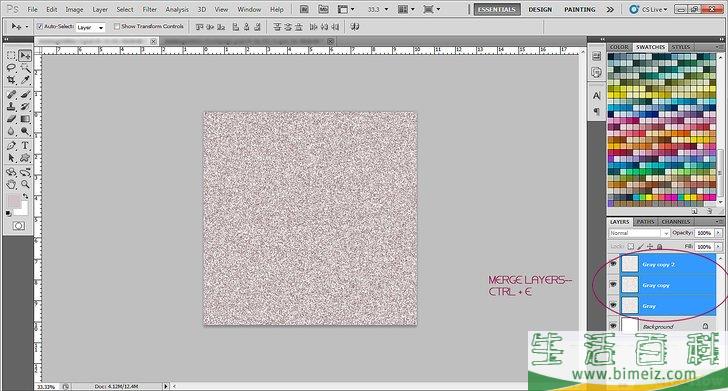Select the Gradient tool
728x391 pixels.
(25, 119)
